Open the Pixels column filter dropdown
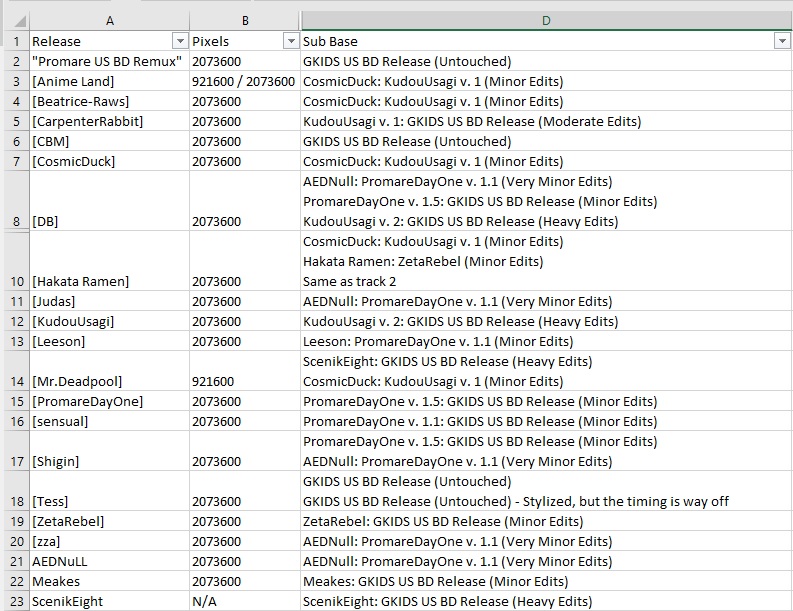The image size is (793, 611). [x=291, y=41]
